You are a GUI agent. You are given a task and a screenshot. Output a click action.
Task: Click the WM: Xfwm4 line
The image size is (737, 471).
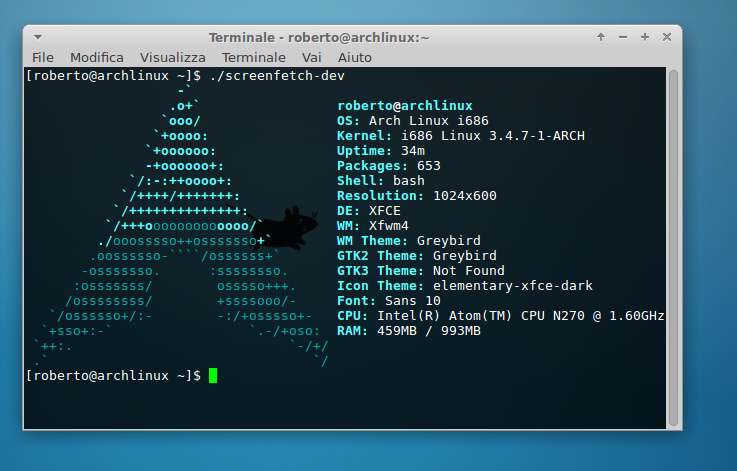pos(373,226)
